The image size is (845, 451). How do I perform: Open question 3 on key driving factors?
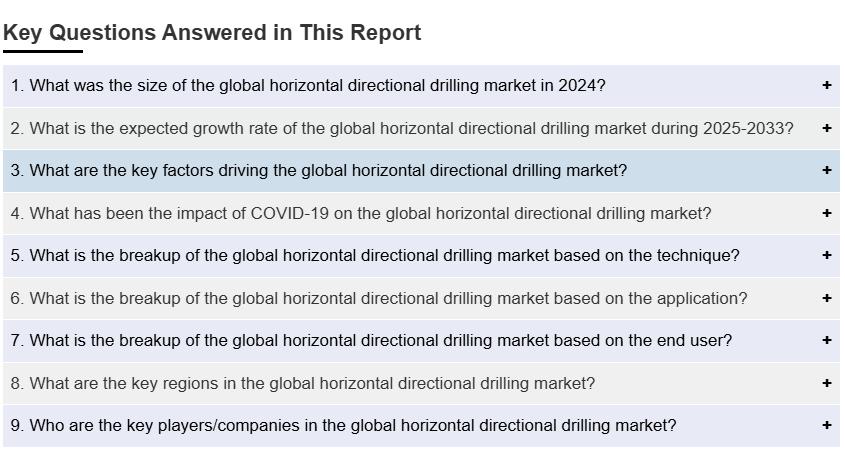coord(319,170)
